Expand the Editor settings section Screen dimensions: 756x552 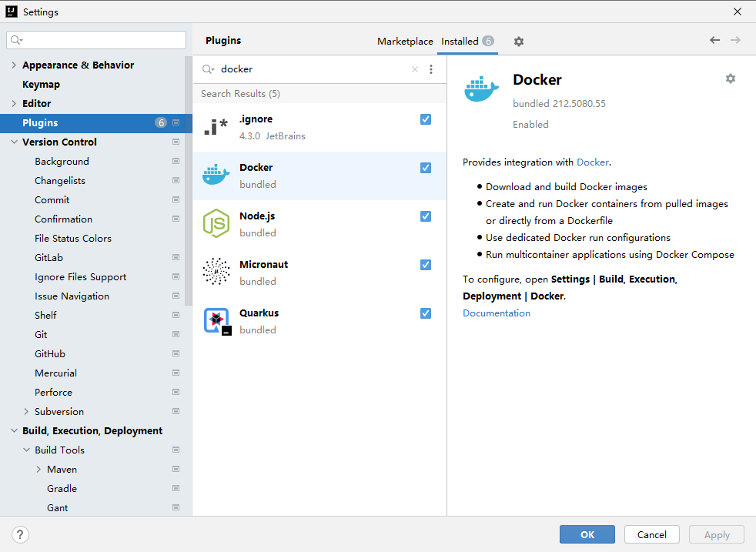pos(14,104)
